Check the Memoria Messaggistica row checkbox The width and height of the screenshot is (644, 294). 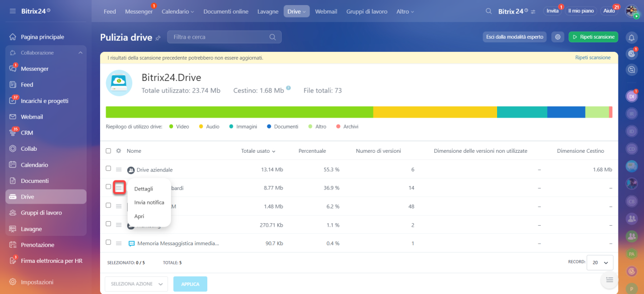coord(108,242)
